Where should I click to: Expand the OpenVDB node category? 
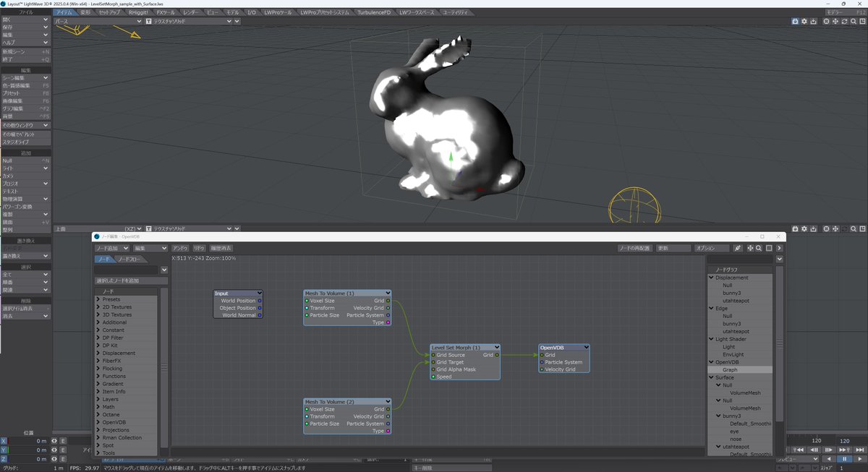coord(98,422)
